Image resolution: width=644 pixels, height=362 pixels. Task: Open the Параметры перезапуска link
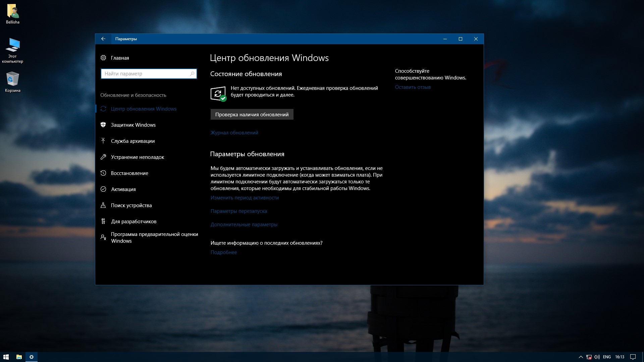tap(238, 211)
